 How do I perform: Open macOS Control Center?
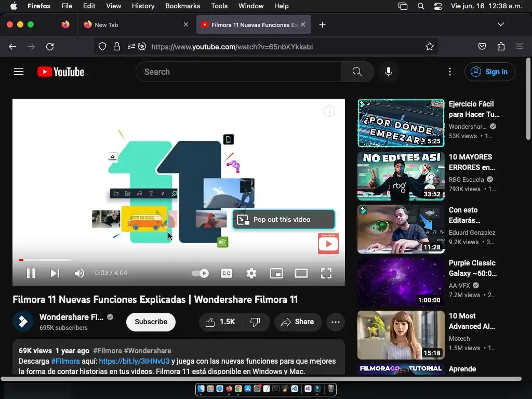[x=437, y=6]
